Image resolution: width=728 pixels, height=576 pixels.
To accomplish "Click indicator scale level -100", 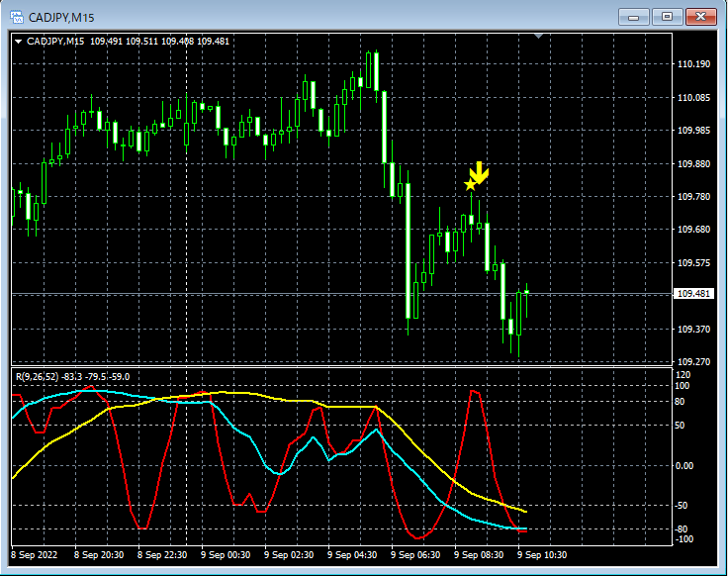I will pyautogui.click(x=683, y=539).
